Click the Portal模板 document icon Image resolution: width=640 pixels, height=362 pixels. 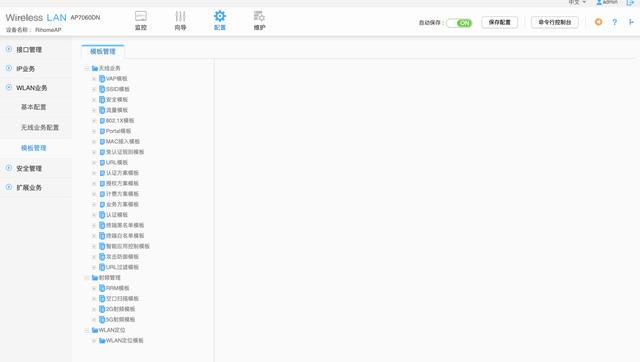click(x=102, y=131)
